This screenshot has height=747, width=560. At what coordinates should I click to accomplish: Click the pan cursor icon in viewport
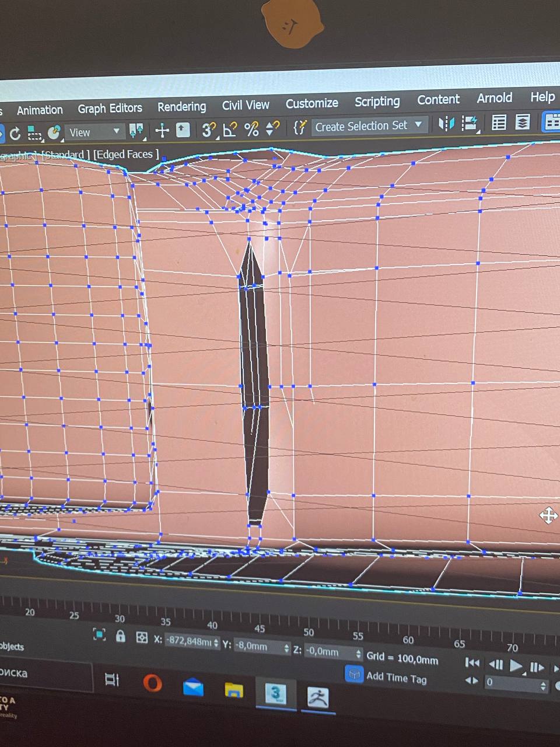(x=548, y=515)
